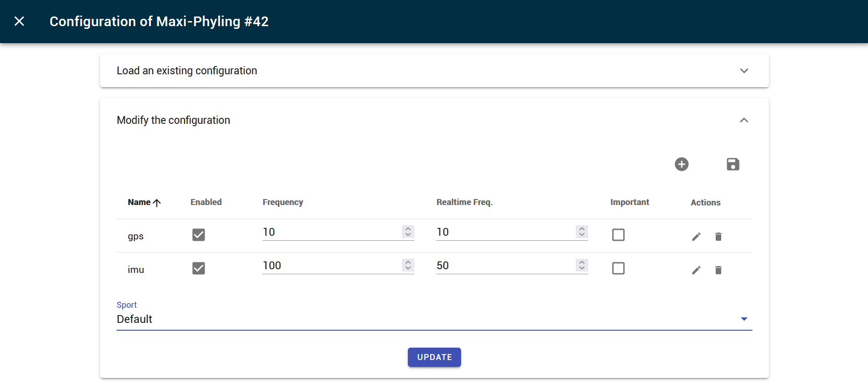
Task: Edit the imu row with the pencil icon
Action: pyautogui.click(x=696, y=270)
